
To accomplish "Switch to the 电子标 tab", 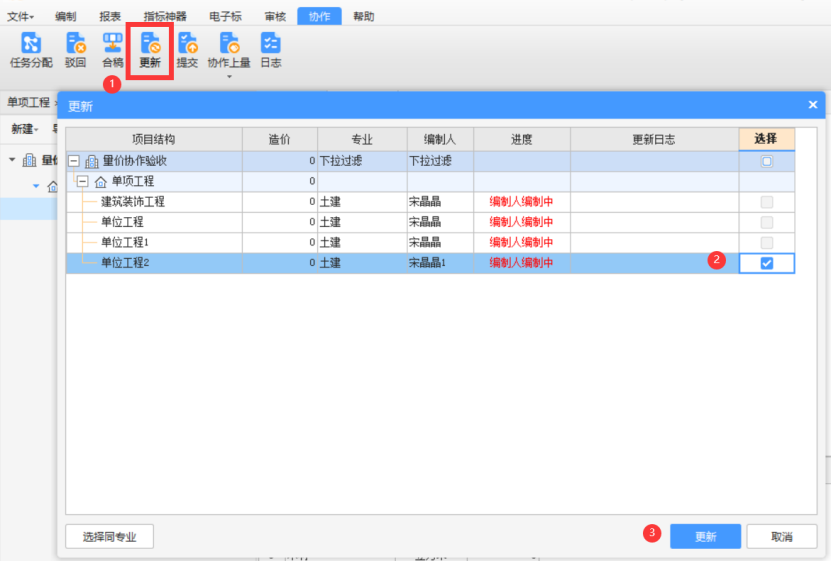I will pyautogui.click(x=226, y=16).
